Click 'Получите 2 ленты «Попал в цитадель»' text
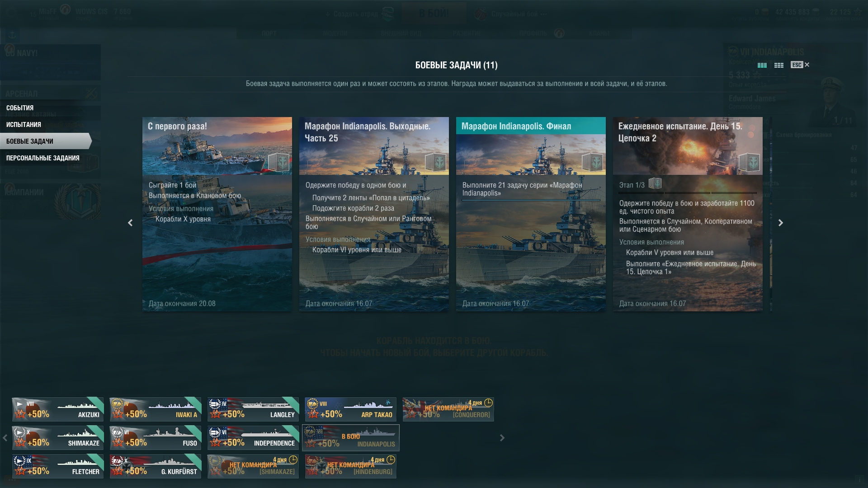Screen dimensions: 868x488 (371, 198)
